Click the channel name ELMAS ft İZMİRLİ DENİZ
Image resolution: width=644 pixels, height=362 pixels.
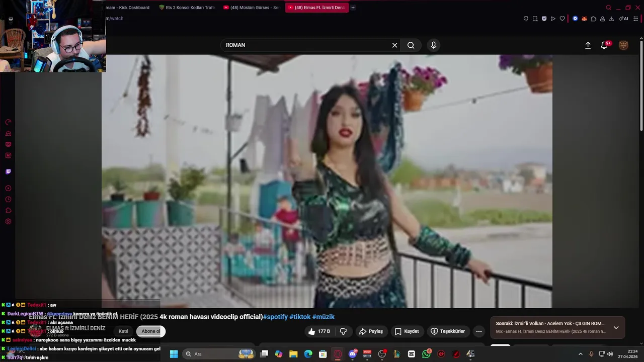pos(75,328)
